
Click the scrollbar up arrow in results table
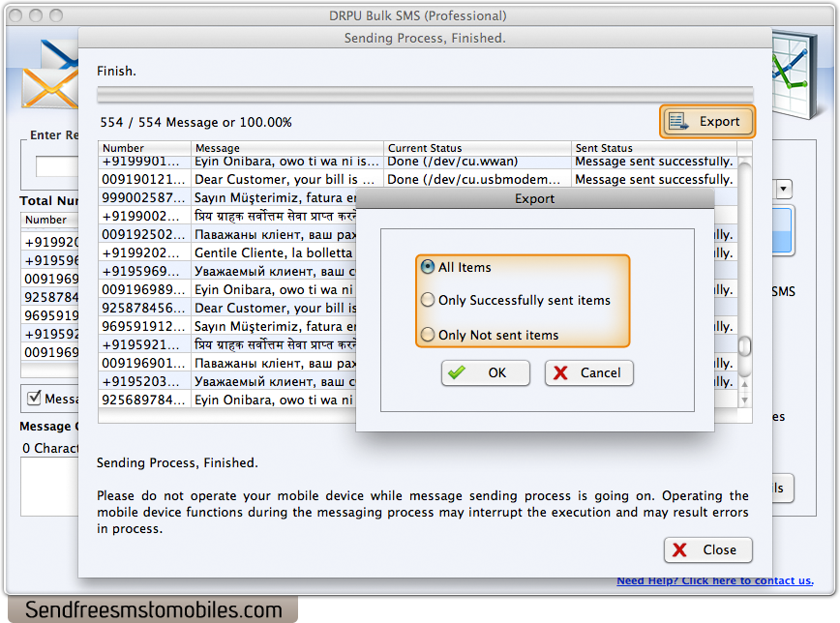[744, 384]
